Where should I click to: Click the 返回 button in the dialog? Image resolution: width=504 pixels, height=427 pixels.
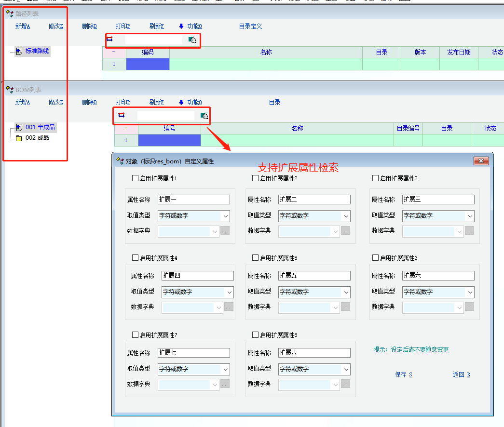pyautogui.click(x=461, y=374)
